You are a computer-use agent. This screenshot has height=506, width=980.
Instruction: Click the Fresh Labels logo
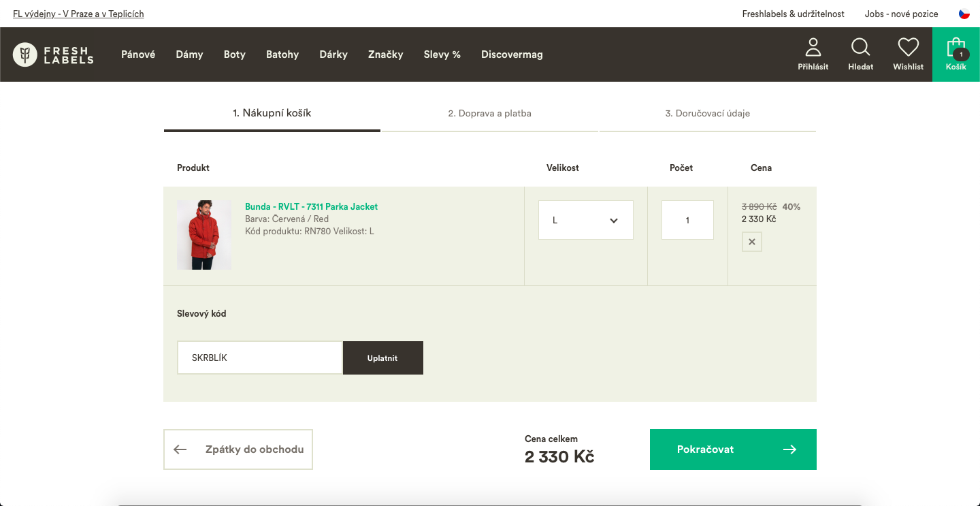pyautogui.click(x=53, y=54)
